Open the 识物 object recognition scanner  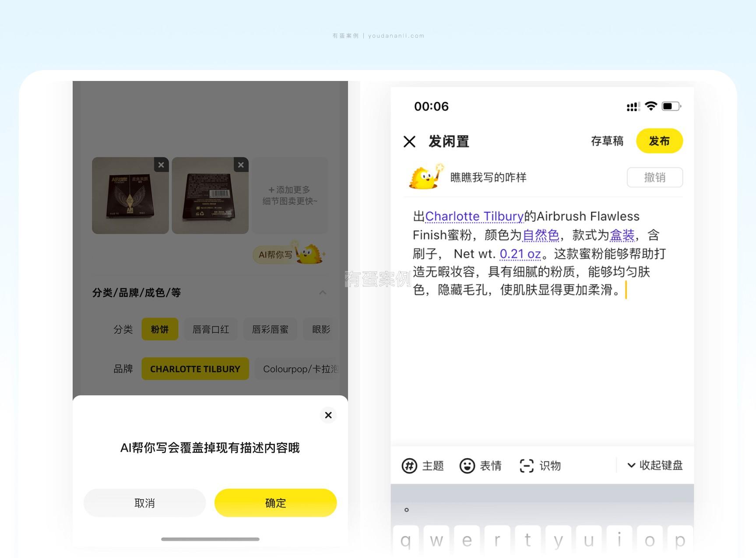(x=540, y=466)
